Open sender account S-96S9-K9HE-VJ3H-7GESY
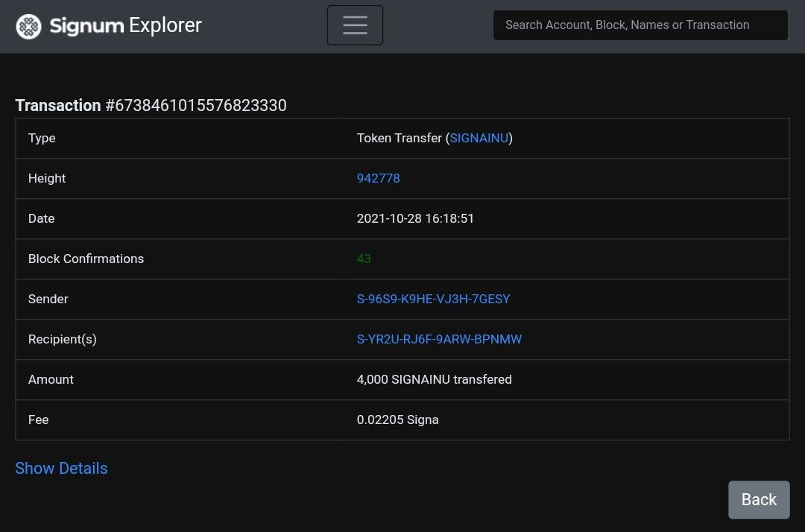805x532 pixels. click(x=433, y=299)
